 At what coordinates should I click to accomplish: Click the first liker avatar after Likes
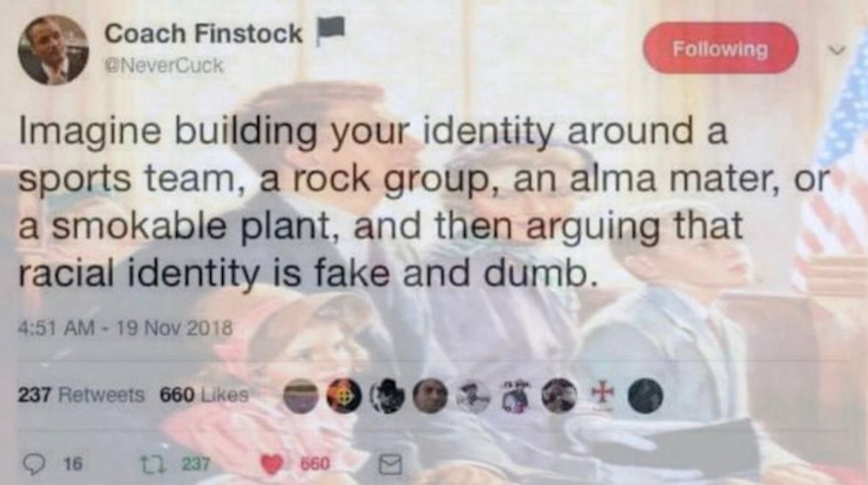click(301, 396)
